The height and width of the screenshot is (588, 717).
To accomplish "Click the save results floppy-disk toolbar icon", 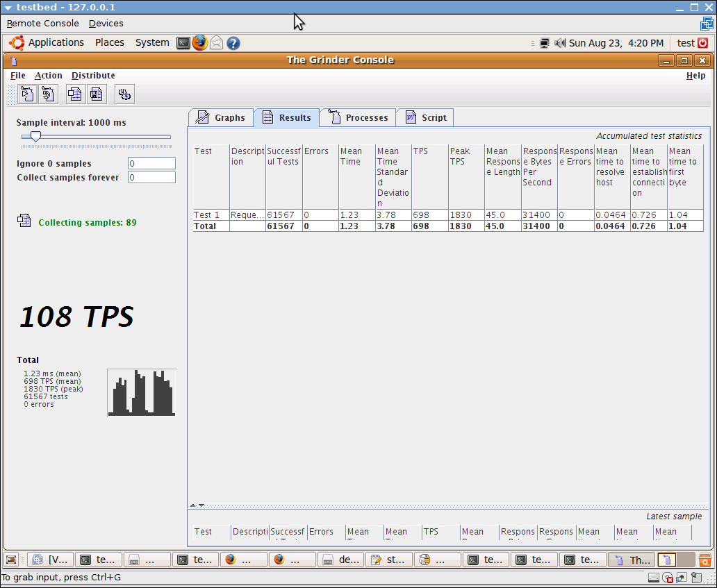I will click(x=96, y=94).
